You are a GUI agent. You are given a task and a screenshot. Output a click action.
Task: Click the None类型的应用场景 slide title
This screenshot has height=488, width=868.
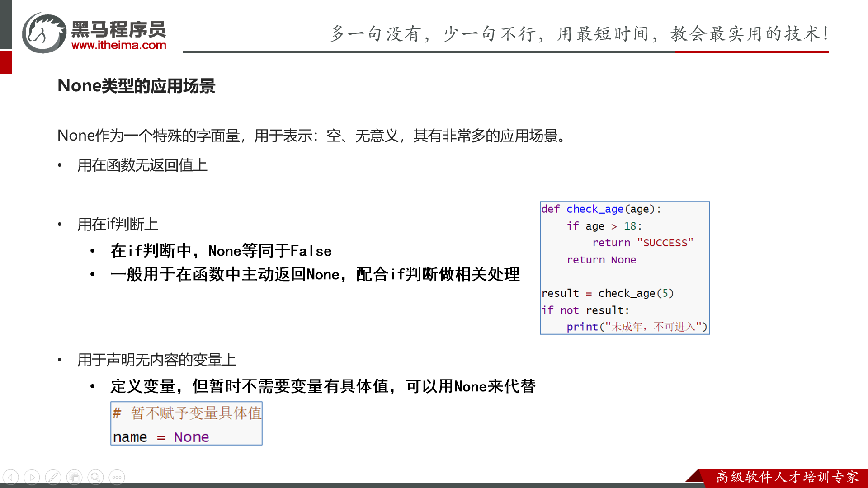(136, 86)
